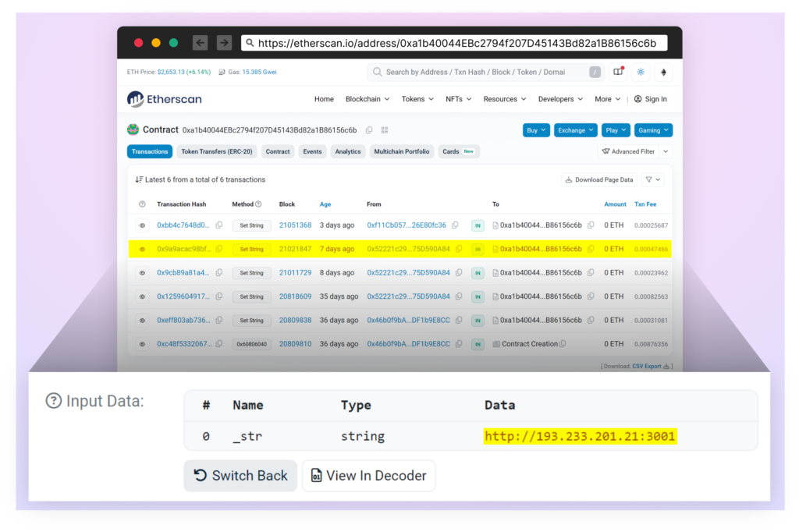
Task: Expand the Resources menu
Action: [505, 99]
